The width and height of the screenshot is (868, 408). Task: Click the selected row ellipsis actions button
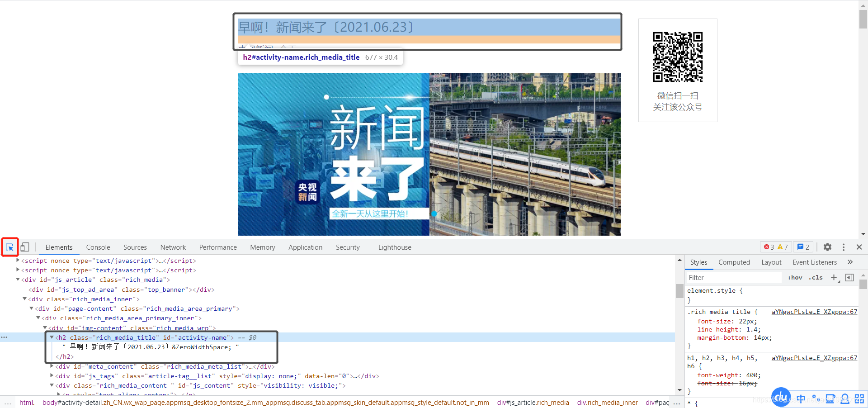pyautogui.click(x=5, y=337)
